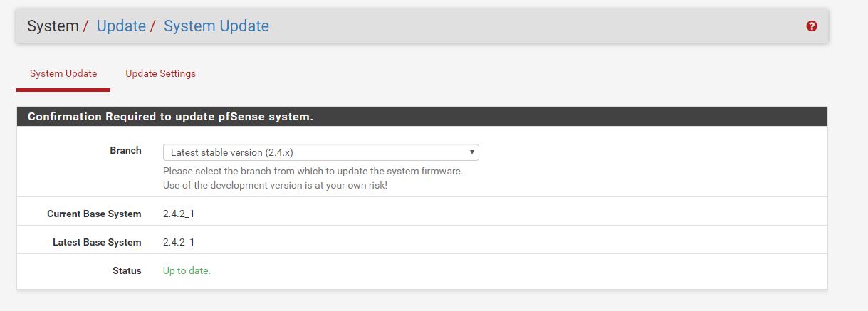Click the Branch dropdown arrow
The width and height of the screenshot is (868, 311).
(471, 152)
